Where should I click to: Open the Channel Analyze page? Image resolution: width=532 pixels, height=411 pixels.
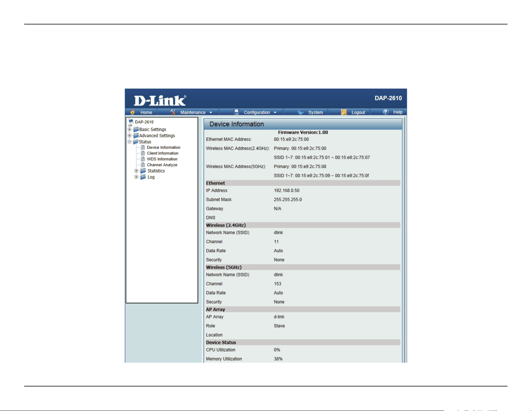click(x=162, y=165)
